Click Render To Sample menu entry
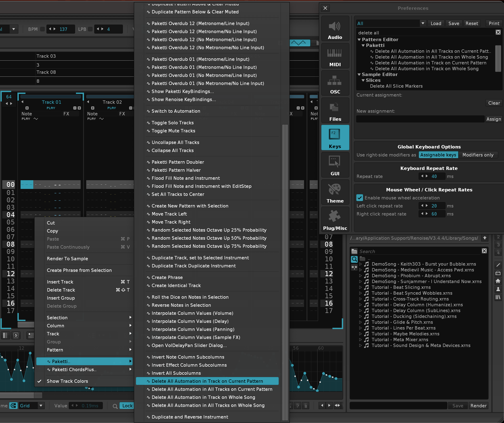 (67, 259)
